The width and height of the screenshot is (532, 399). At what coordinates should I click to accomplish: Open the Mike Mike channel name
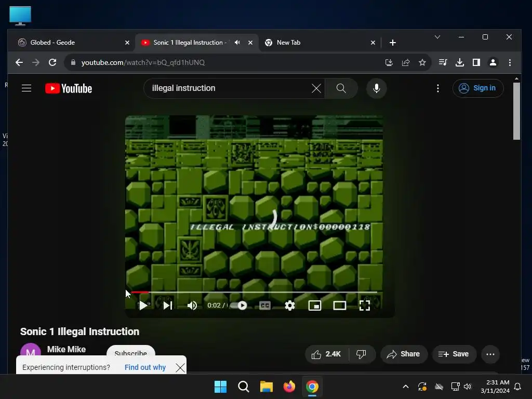66,349
